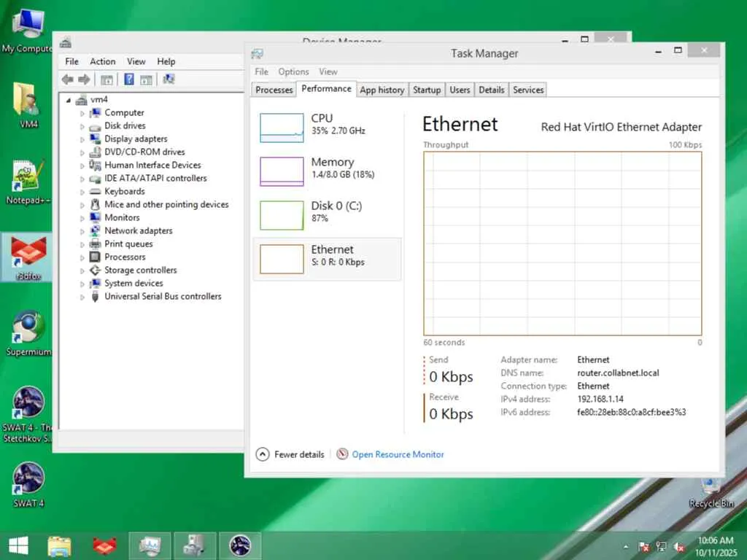The image size is (747, 560).
Task: Switch to the Details tab
Action: point(492,90)
